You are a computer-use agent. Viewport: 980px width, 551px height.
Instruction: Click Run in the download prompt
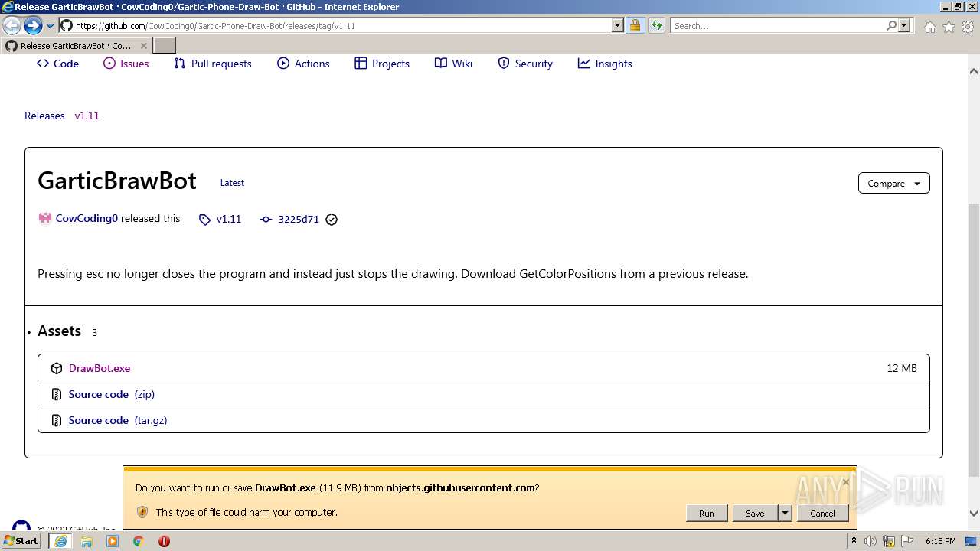point(707,514)
